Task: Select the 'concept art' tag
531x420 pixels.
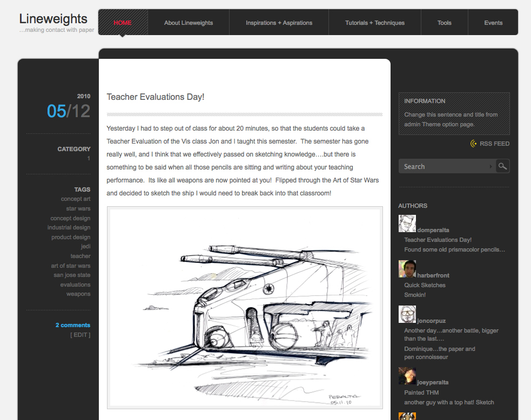Action: 76,199
